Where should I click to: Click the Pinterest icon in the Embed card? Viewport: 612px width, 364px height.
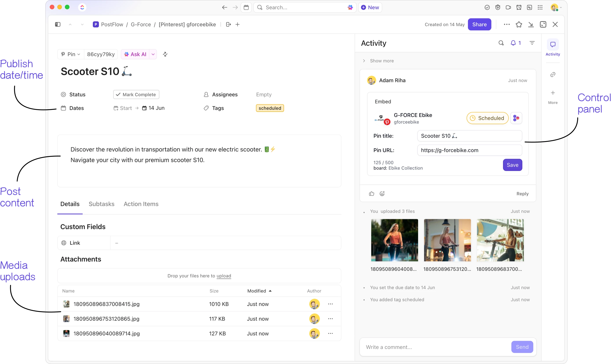click(x=387, y=122)
